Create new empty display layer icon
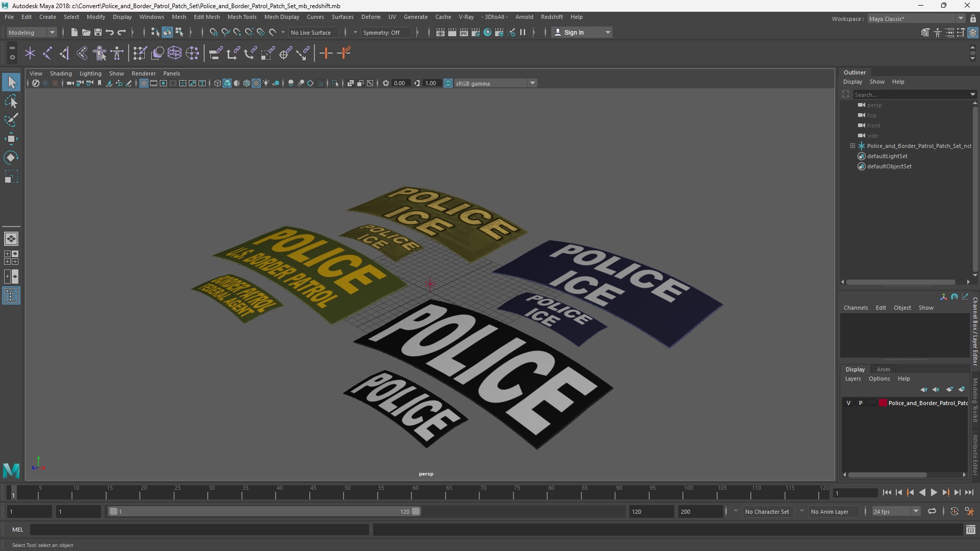The image size is (980, 551). point(949,389)
